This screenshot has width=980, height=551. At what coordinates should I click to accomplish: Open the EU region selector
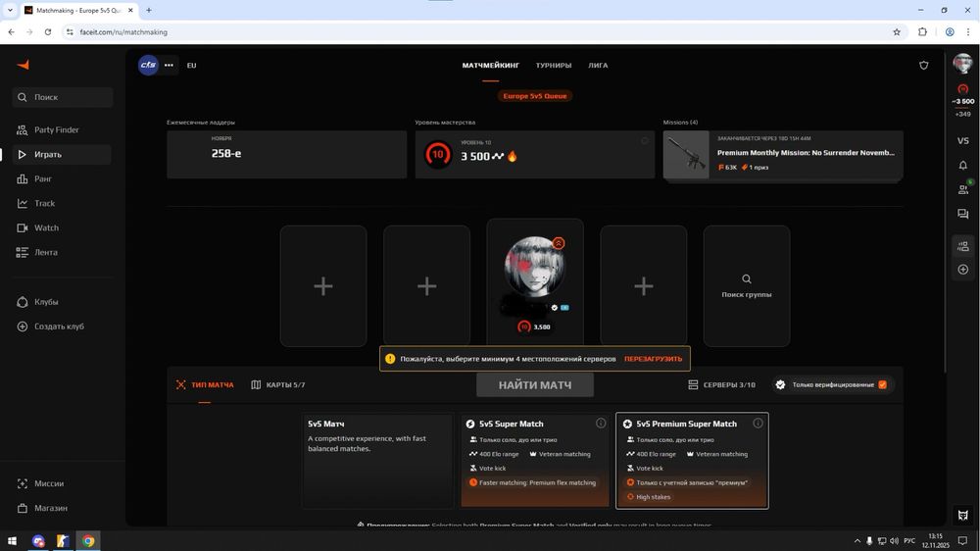pyautogui.click(x=191, y=65)
